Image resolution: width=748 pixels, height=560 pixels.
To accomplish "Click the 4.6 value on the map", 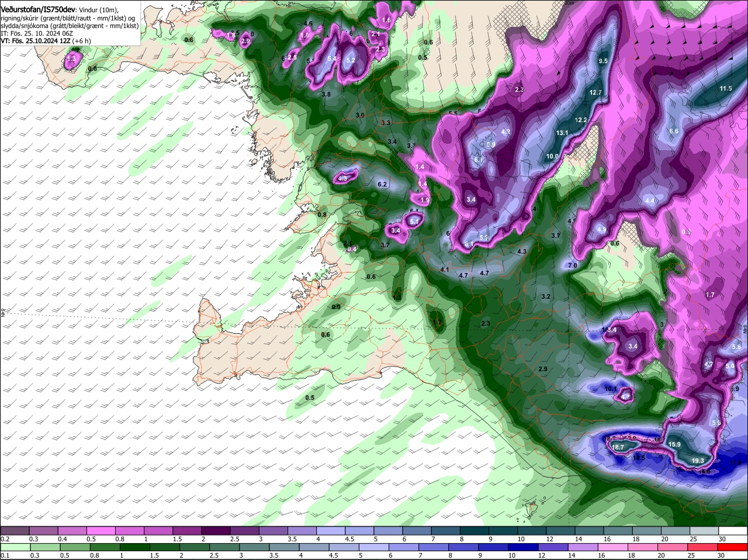I will [x=309, y=24].
